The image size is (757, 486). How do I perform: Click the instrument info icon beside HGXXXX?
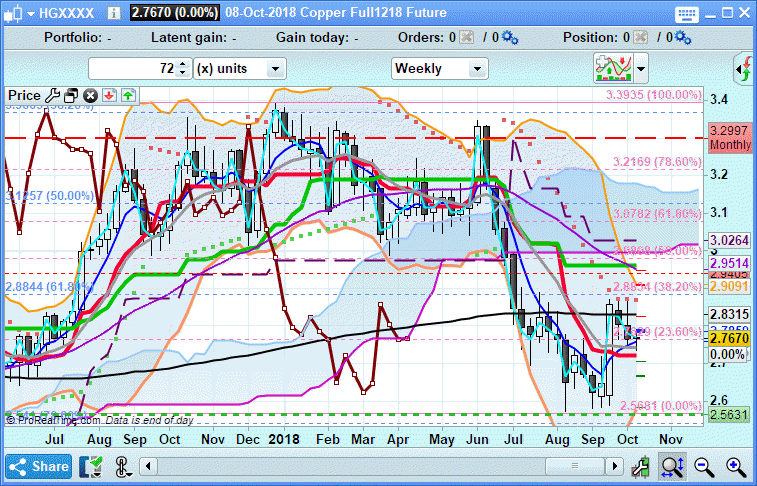click(113, 13)
